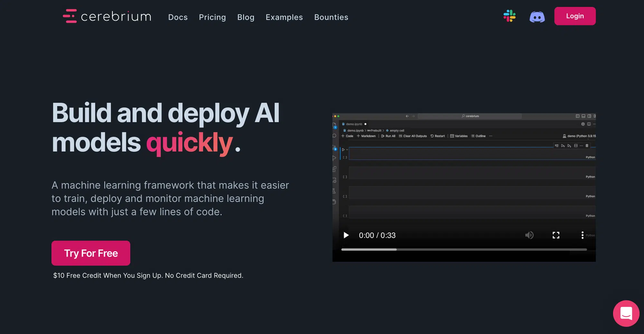
Task: Click the Try For Free button
Action: [91, 253]
